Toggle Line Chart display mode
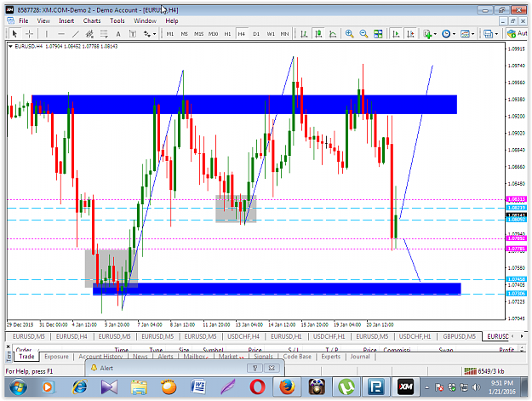The image size is (532, 401). point(333,33)
